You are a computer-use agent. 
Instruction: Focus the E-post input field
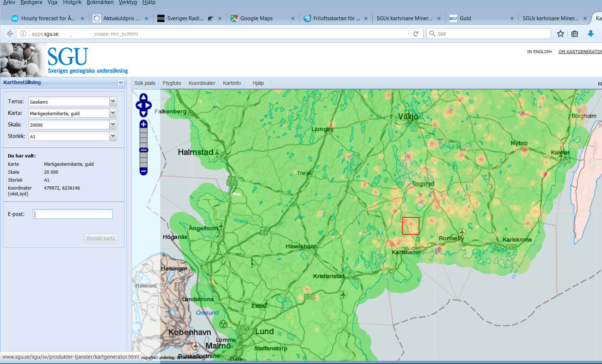73,214
